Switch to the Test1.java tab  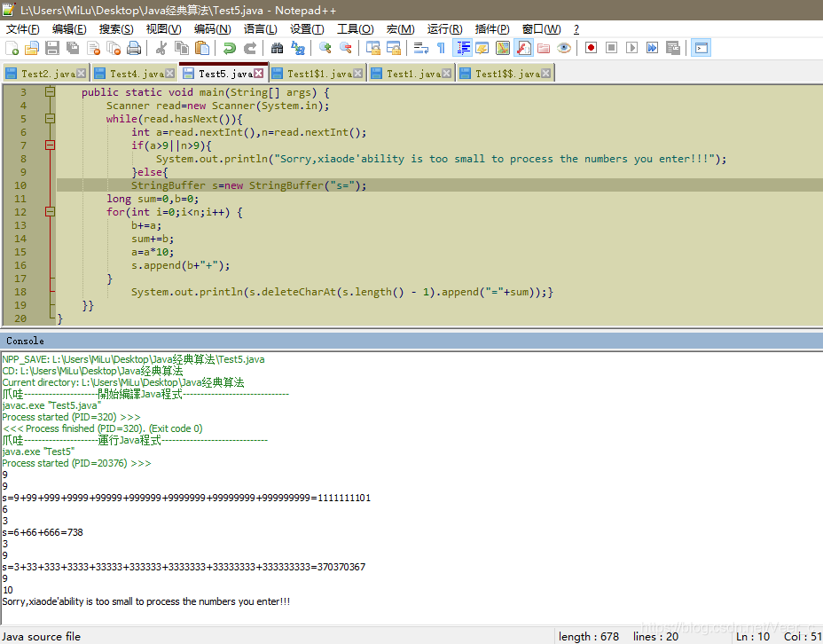click(x=411, y=74)
